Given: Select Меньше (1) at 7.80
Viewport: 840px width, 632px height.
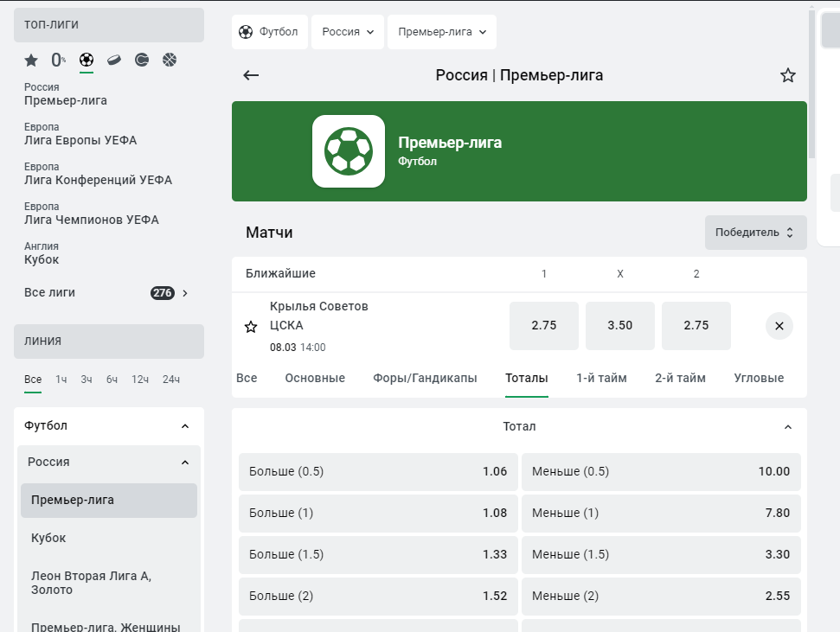Looking at the screenshot, I should [661, 513].
